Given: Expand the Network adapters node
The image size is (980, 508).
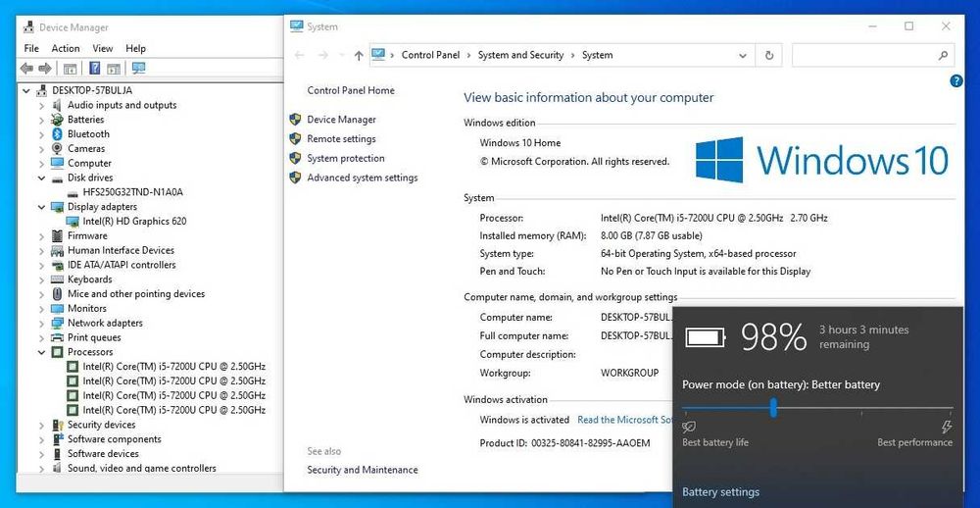Looking at the screenshot, I should (x=42, y=324).
